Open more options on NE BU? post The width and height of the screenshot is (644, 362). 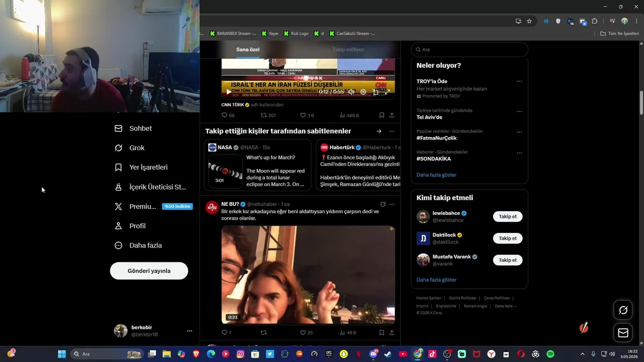392,204
